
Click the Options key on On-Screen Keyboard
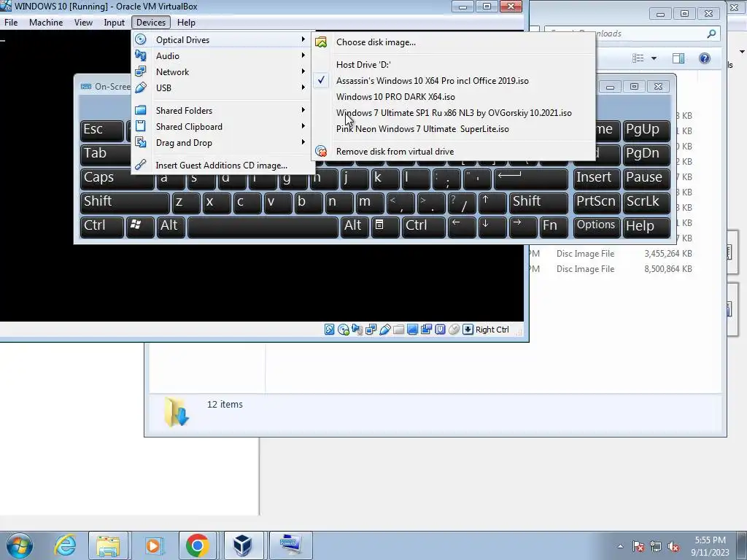click(597, 227)
